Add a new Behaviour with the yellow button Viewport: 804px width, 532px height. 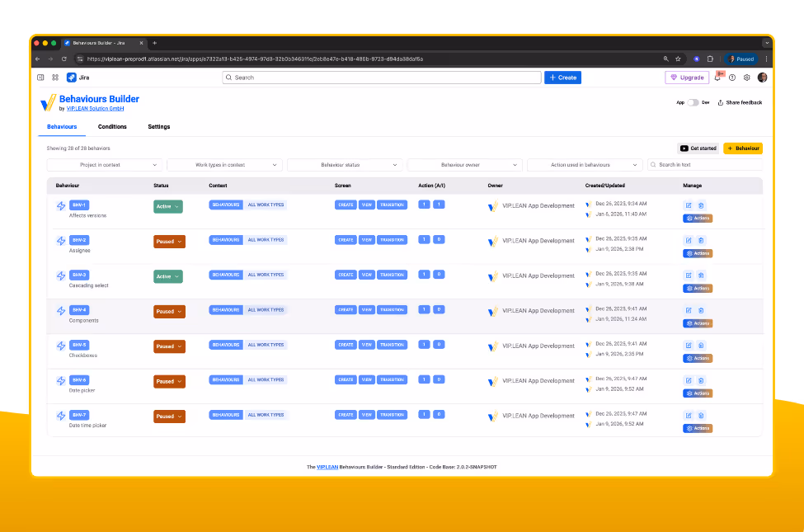tap(743, 148)
